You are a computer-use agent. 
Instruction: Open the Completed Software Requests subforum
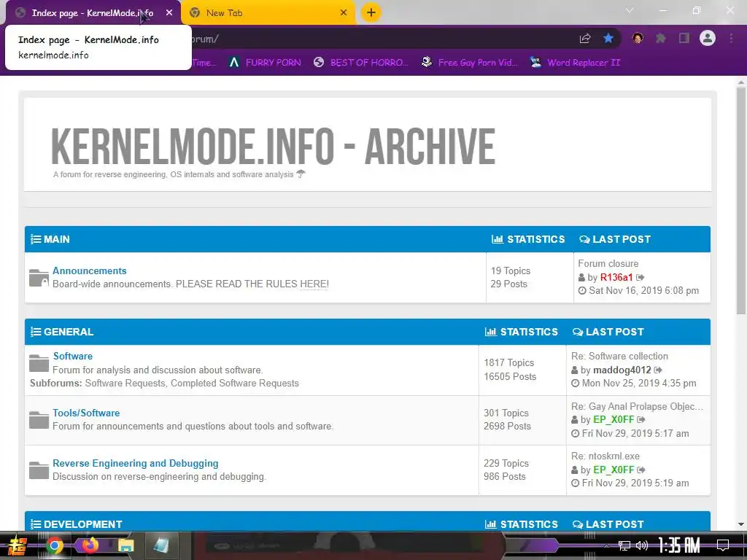click(x=235, y=383)
